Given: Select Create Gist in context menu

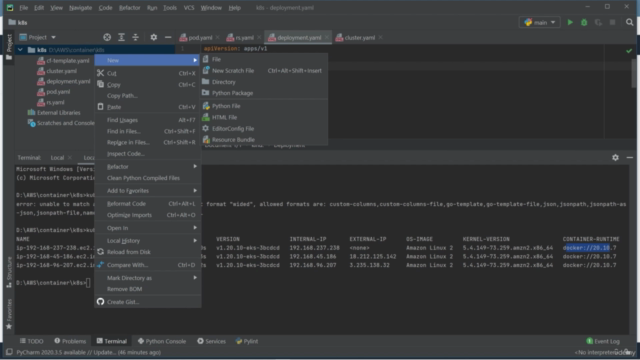Looking at the screenshot, I should 147,302.
